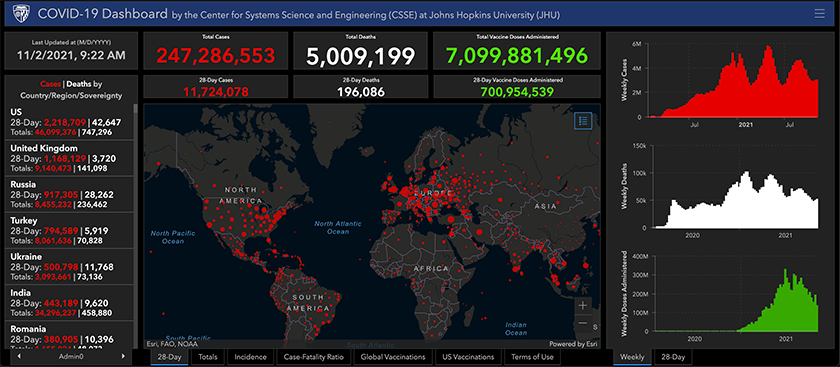Select the United Kingdom row
Image resolution: width=840 pixels, height=367 pixels.
[69, 158]
